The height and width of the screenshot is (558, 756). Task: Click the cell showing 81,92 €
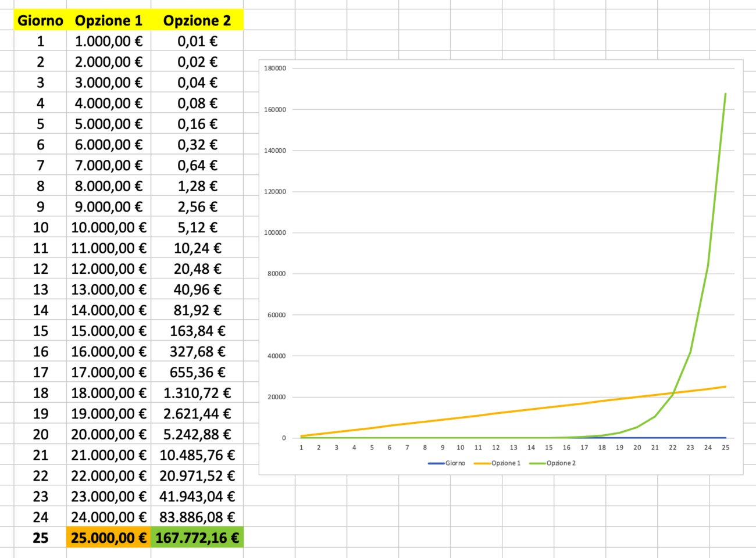coord(197,310)
